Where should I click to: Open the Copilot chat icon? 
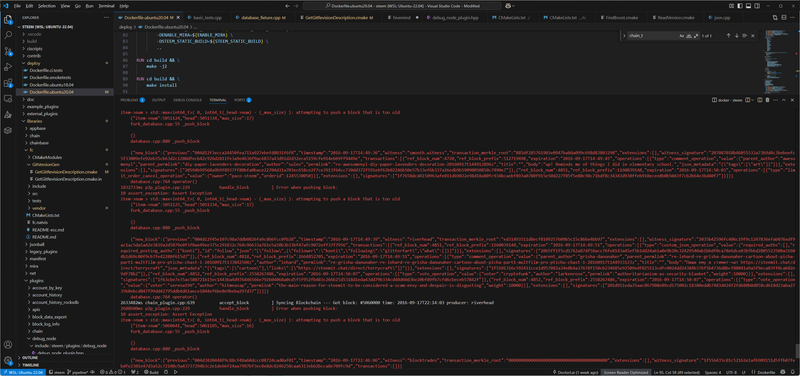[x=508, y=6]
